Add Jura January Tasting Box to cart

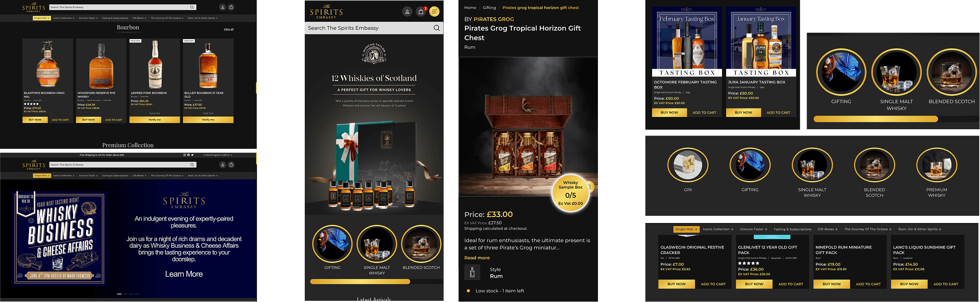point(778,113)
